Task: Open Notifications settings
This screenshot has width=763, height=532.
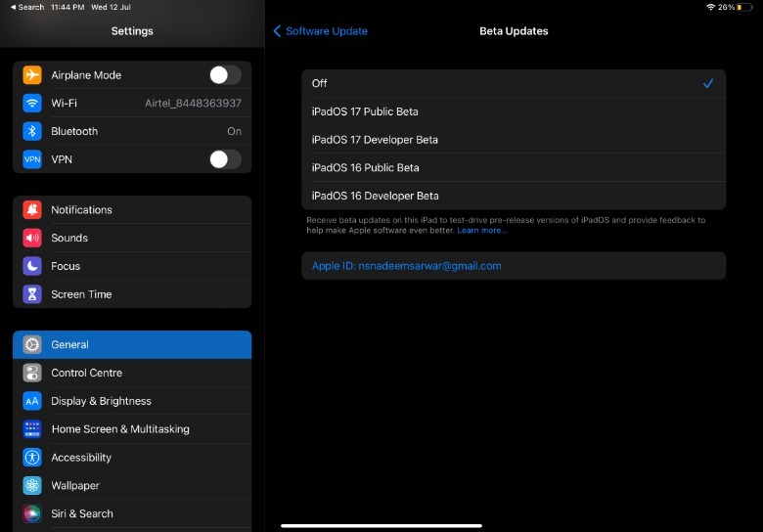Action: (132, 209)
